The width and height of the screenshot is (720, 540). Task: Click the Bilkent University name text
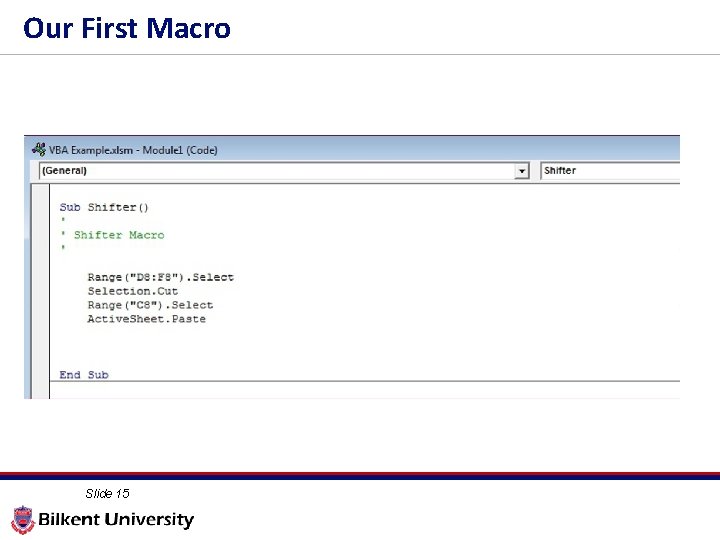click(116, 520)
